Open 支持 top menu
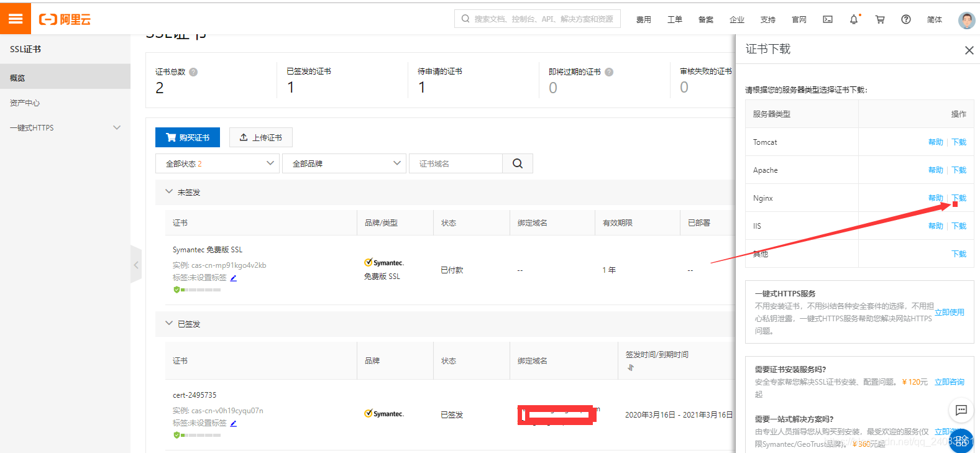Image resolution: width=980 pixels, height=453 pixels. click(767, 20)
